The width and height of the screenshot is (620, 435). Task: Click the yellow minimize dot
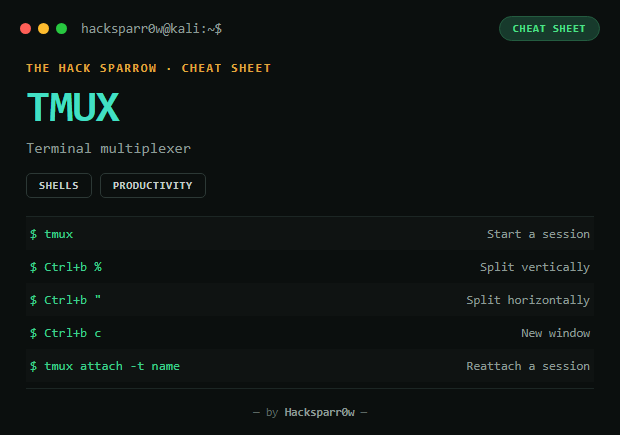pyautogui.click(x=43, y=29)
